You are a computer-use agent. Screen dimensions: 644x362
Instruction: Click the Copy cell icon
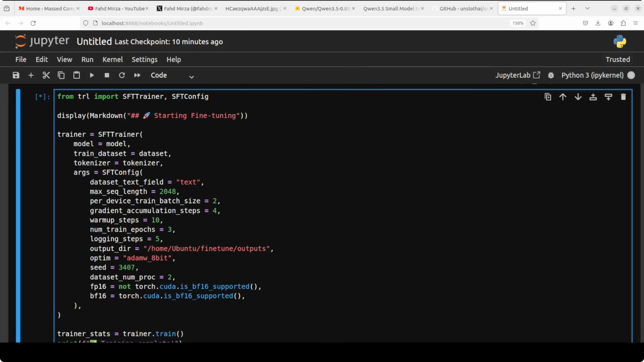[x=61, y=75]
